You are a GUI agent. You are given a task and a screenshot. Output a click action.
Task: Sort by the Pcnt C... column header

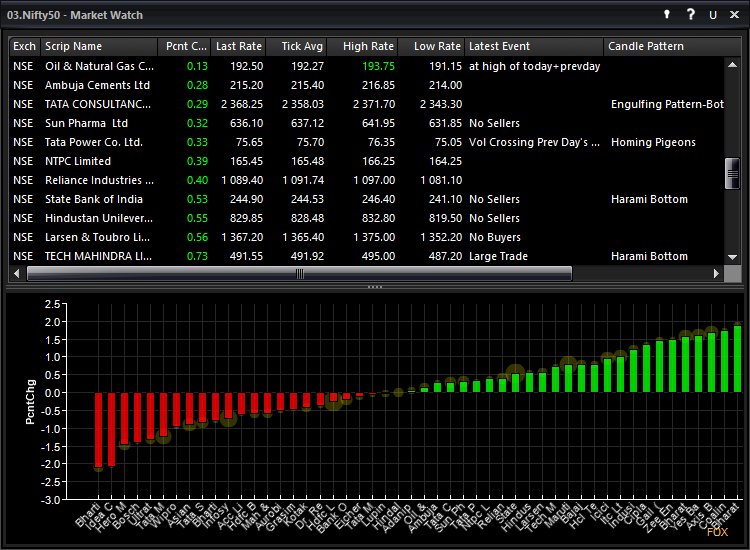tap(185, 46)
